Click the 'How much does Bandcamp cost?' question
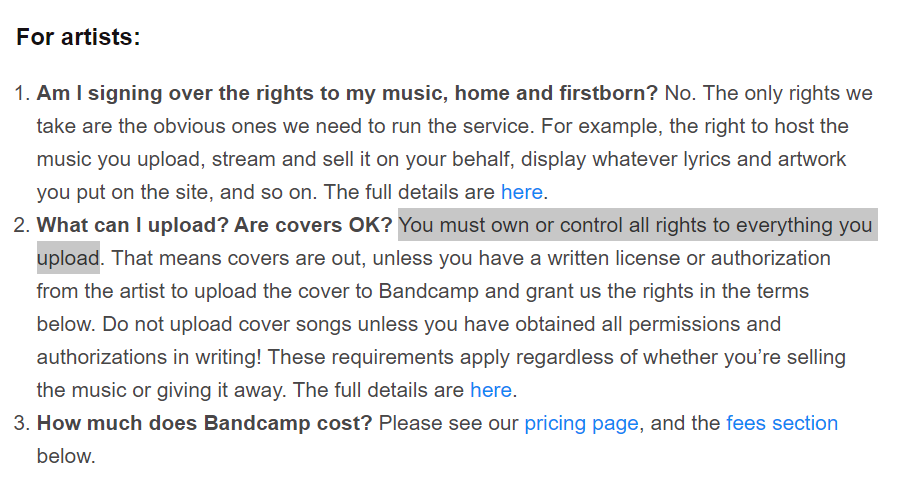Screen dimensions: 913x487 pos(204,424)
